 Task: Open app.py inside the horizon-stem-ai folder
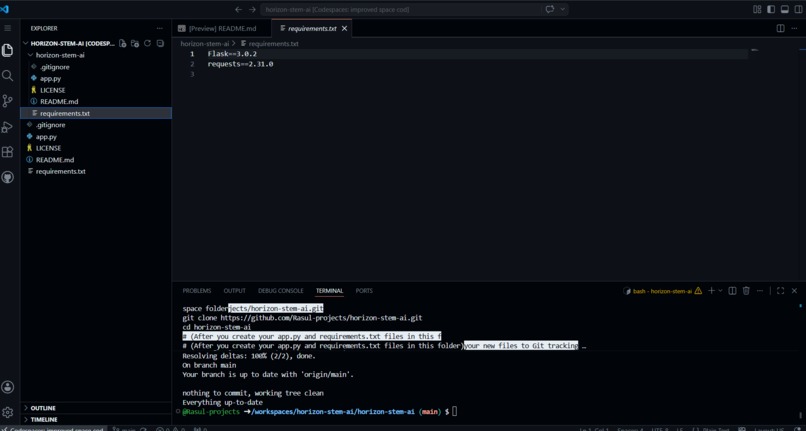50,78
